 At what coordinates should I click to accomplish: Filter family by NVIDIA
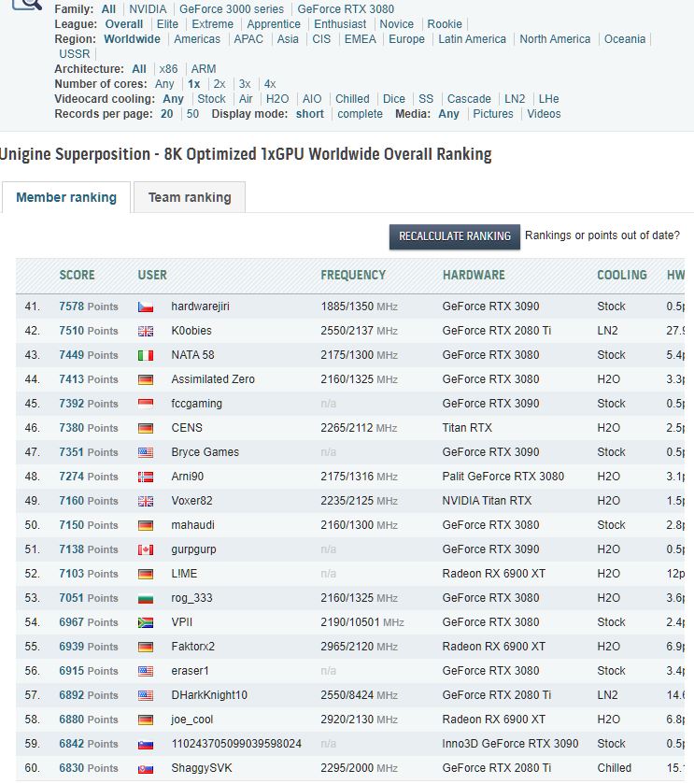[148, 9]
